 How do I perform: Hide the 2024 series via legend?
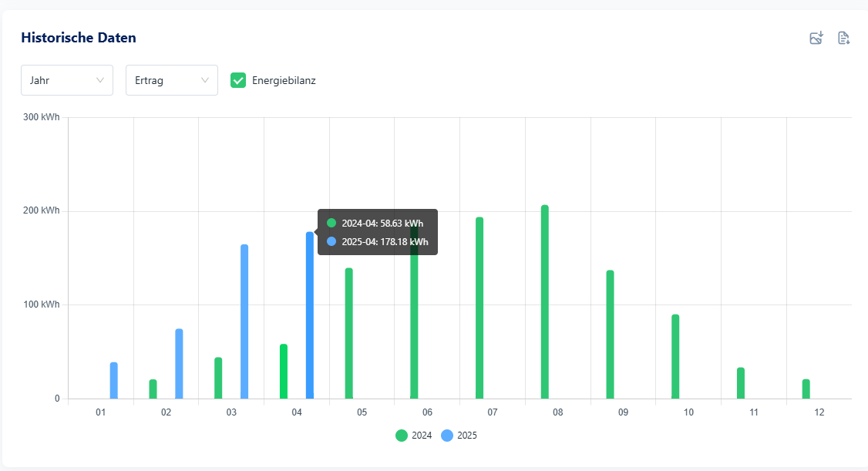(414, 436)
